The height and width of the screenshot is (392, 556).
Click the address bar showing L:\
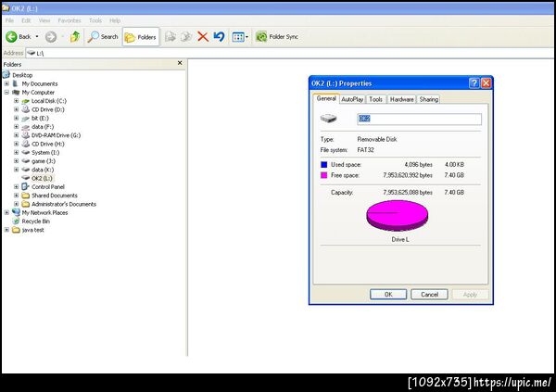point(290,53)
